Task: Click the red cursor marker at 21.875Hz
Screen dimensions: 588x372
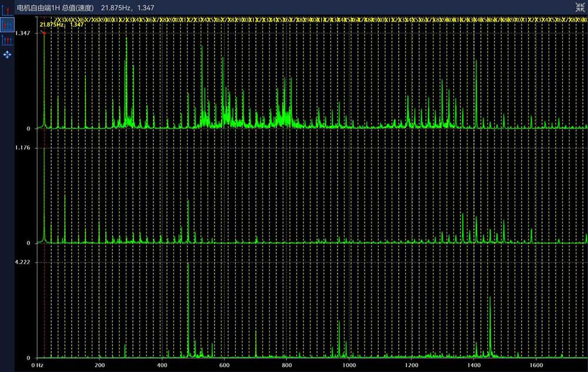Action: click(x=44, y=32)
